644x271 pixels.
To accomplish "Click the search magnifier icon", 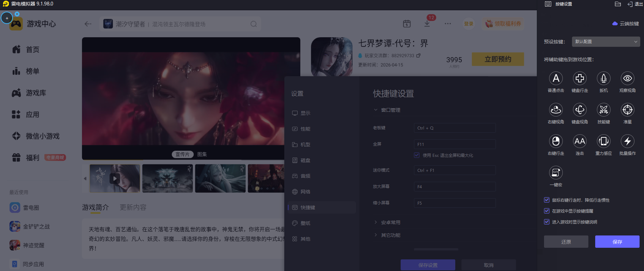I will 254,24.
